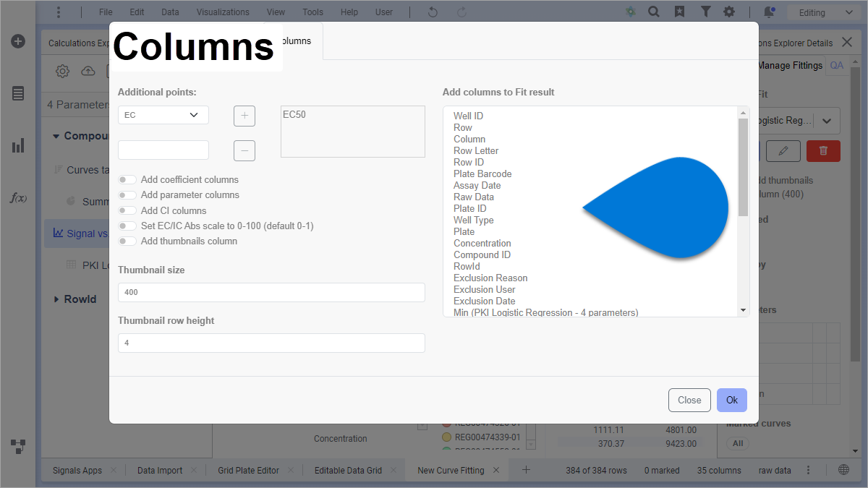This screenshot has width=868, height=488.
Task: Switch to the Manage Fittings tab
Action: click(790, 65)
